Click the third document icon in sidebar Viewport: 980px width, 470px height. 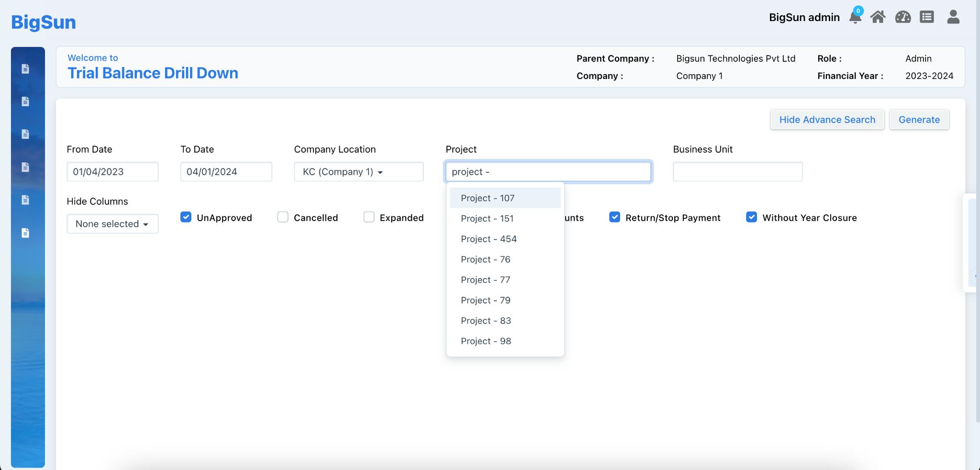click(25, 134)
